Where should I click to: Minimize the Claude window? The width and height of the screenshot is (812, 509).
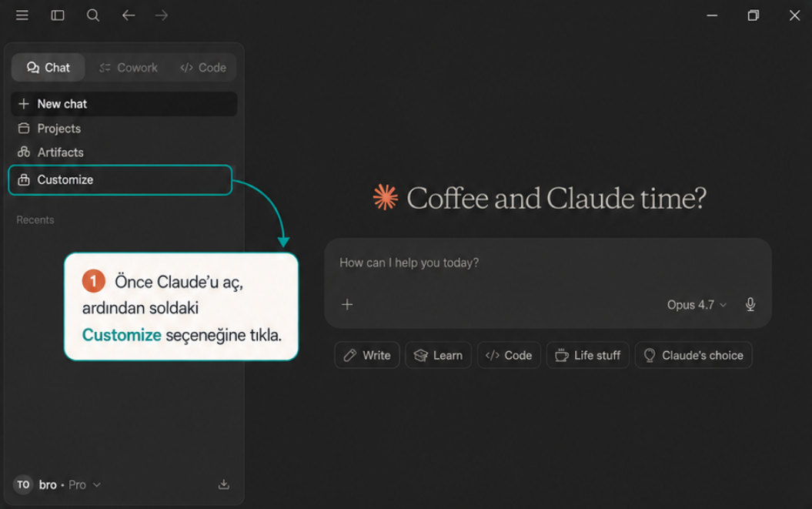[712, 15]
